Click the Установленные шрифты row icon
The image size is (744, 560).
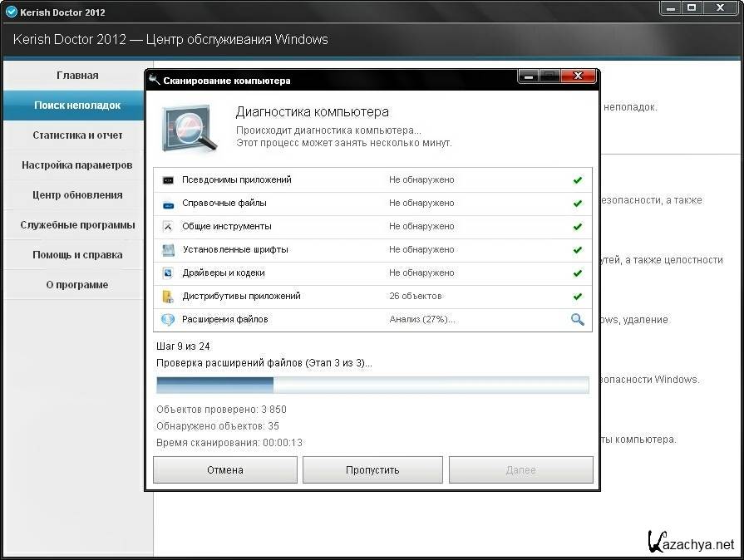168,249
